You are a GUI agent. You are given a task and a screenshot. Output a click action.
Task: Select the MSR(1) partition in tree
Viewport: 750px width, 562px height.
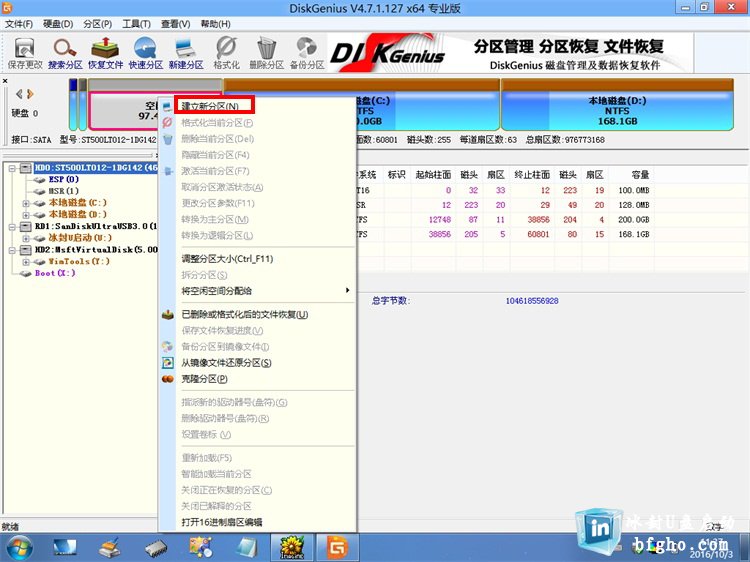coord(64,191)
